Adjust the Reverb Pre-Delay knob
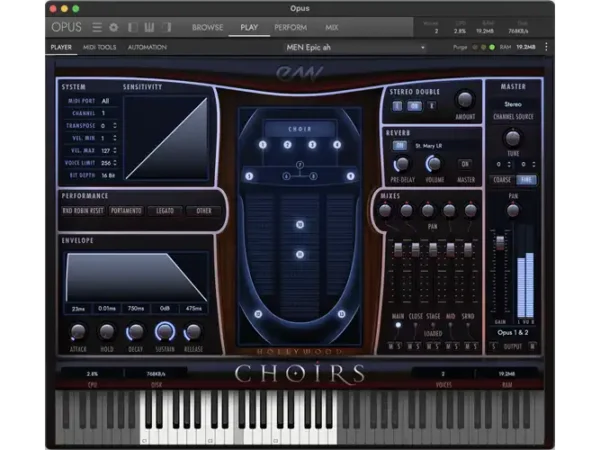 pyautogui.click(x=401, y=164)
